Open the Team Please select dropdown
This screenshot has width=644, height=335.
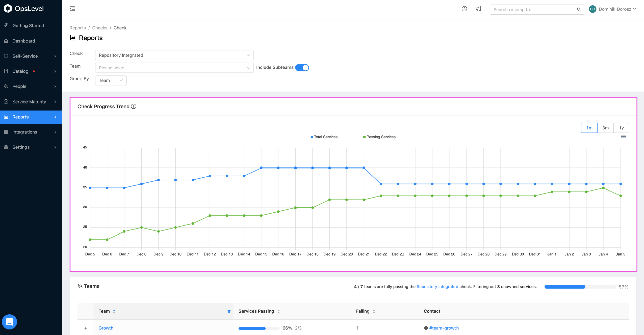click(x=174, y=68)
